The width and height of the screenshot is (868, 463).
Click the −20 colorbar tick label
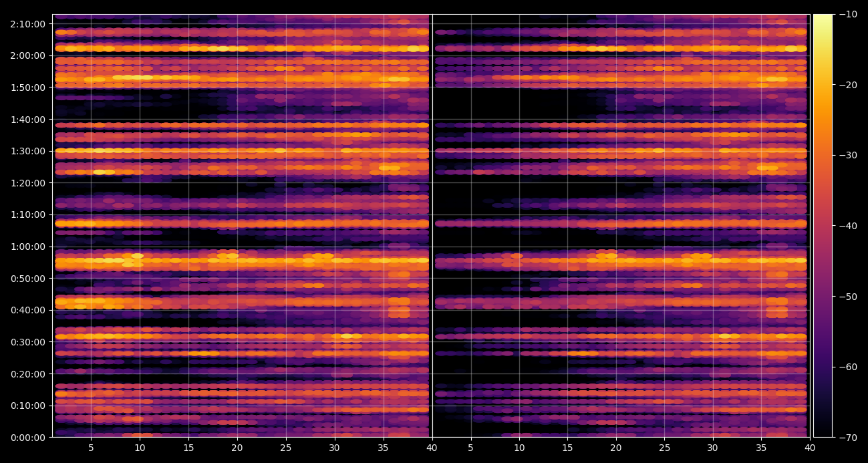coord(847,85)
